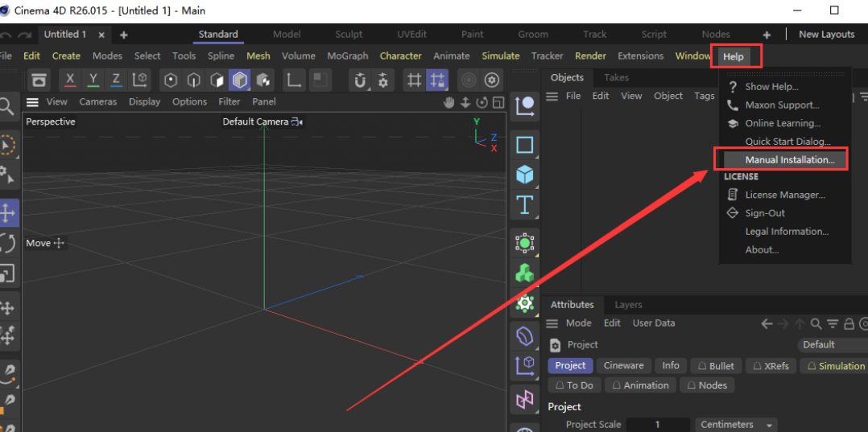Open the viewport Display dropdown menu

pos(144,102)
